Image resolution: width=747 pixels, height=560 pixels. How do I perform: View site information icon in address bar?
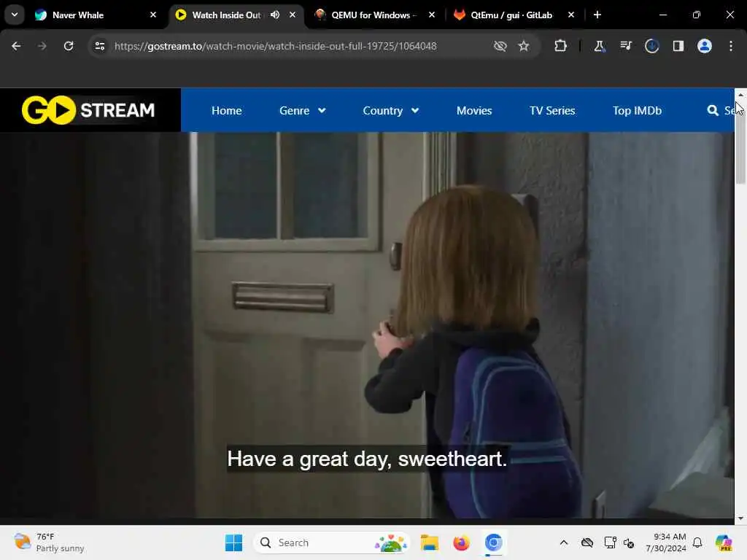pyautogui.click(x=99, y=46)
